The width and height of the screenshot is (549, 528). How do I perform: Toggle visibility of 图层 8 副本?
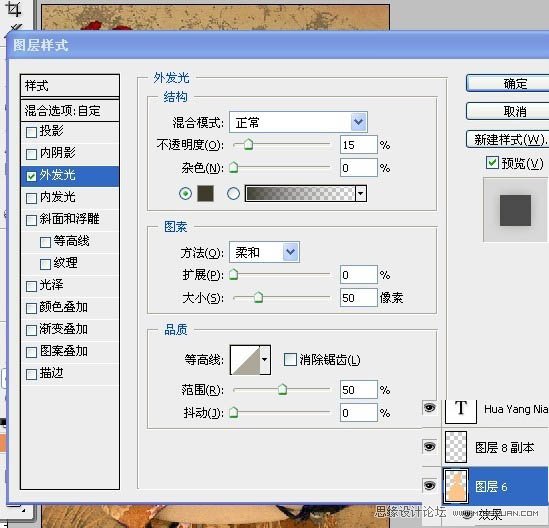[x=430, y=447]
